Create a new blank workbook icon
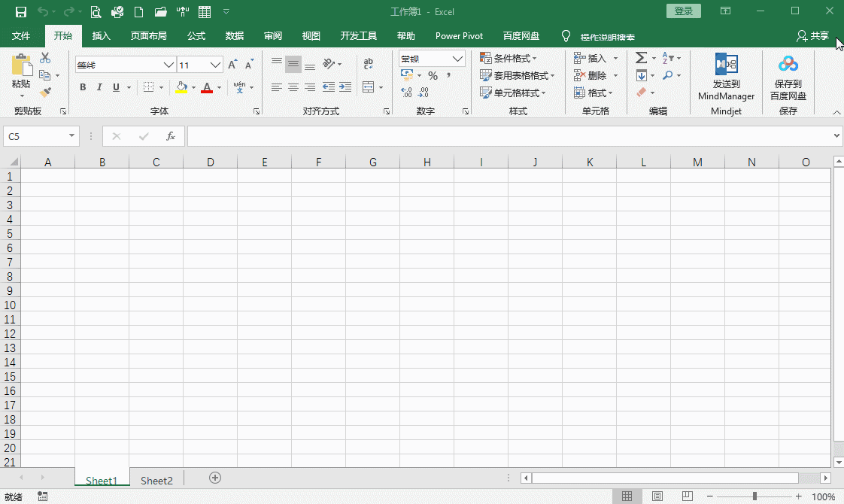 tap(139, 12)
